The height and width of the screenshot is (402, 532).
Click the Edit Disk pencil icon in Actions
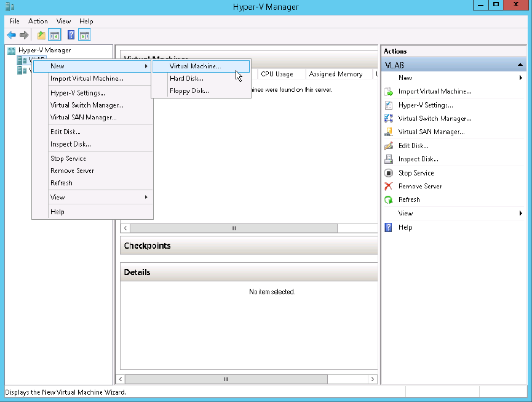click(389, 146)
